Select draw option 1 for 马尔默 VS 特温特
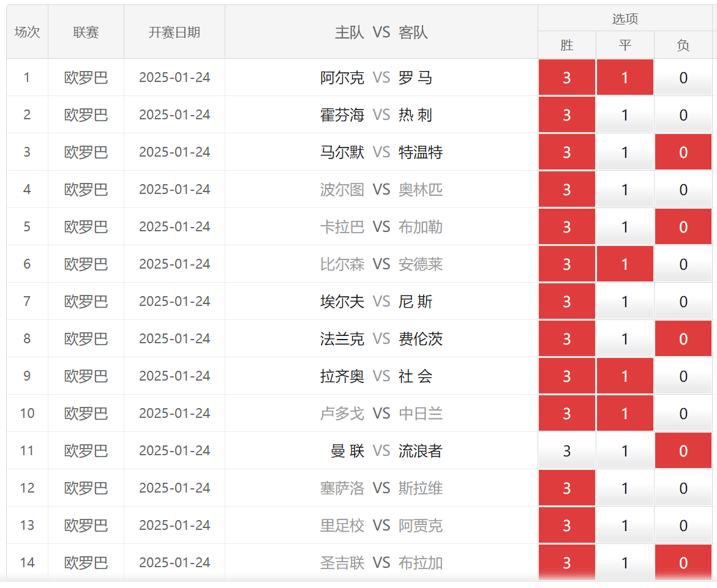Screen dimensions: 717x588 [625, 152]
